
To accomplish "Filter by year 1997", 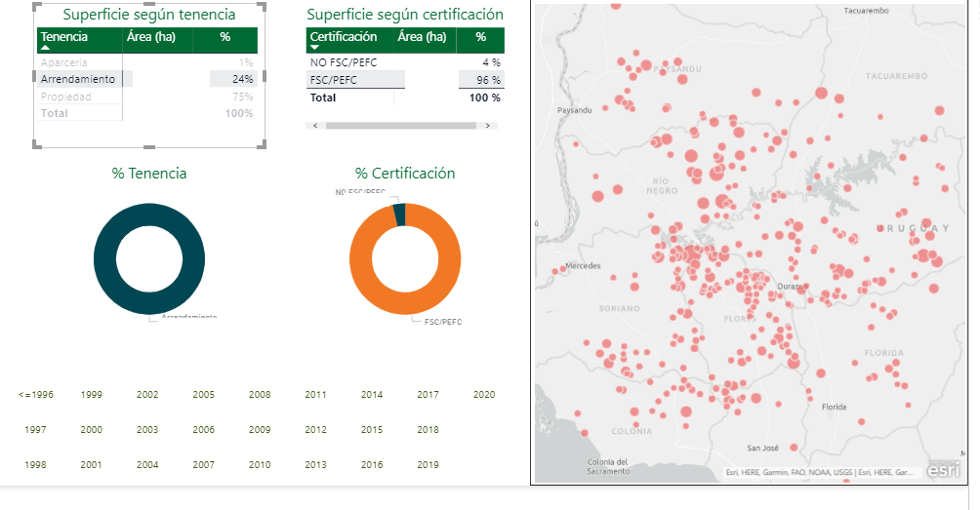I will click(35, 429).
